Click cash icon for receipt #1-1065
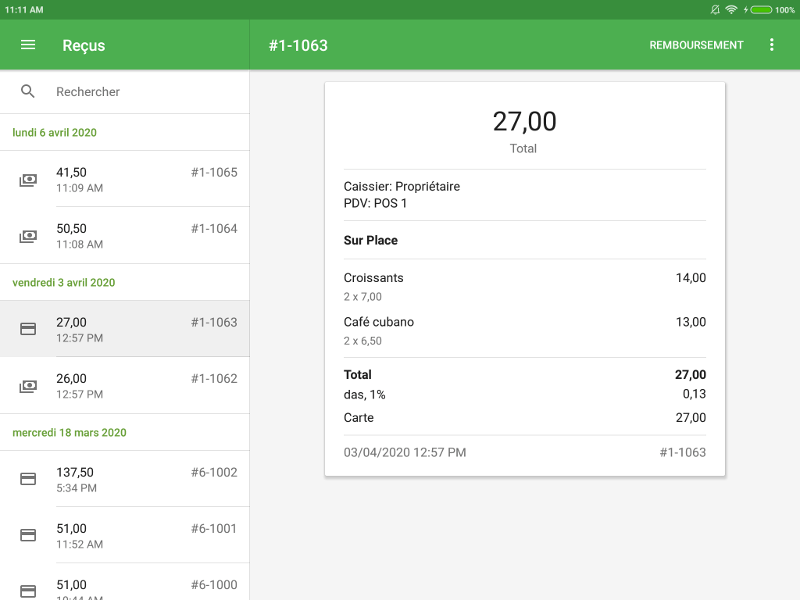Image resolution: width=800 pixels, height=600 pixels. pos(28,180)
